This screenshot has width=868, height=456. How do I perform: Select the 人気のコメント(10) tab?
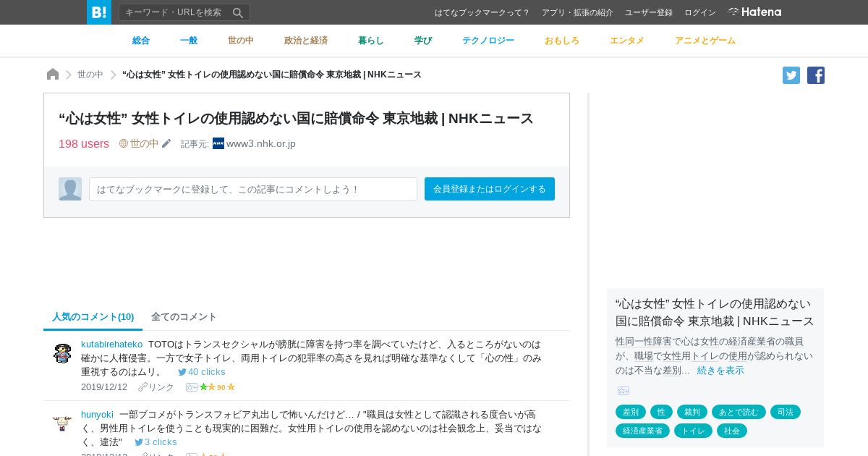tap(93, 317)
